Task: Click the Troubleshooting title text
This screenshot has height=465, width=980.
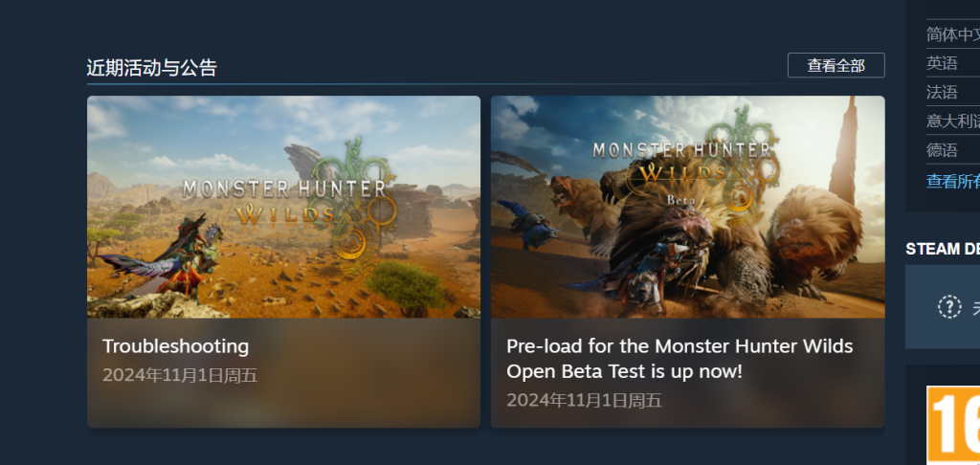Action: [x=176, y=346]
